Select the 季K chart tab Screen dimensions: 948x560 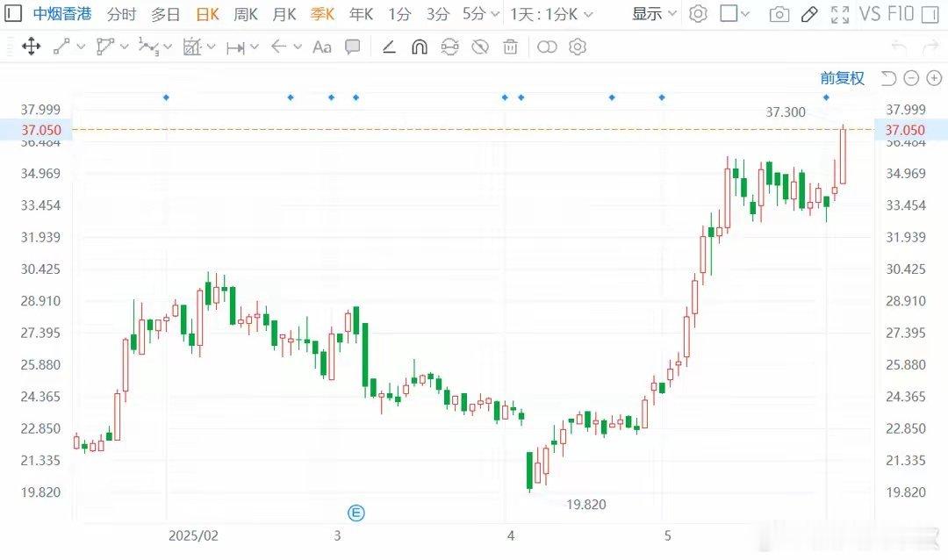pos(322,14)
